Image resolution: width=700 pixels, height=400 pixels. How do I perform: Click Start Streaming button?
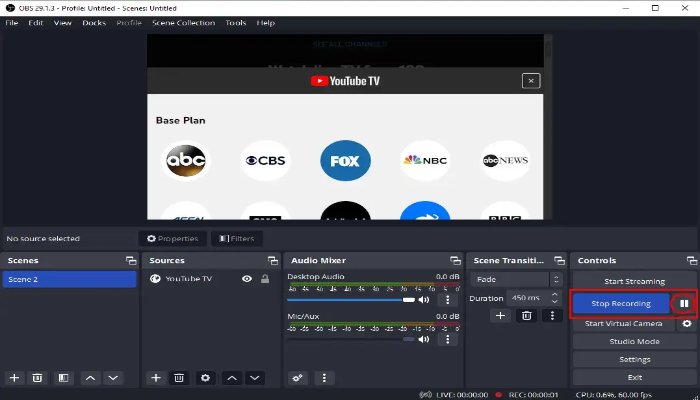634,282
